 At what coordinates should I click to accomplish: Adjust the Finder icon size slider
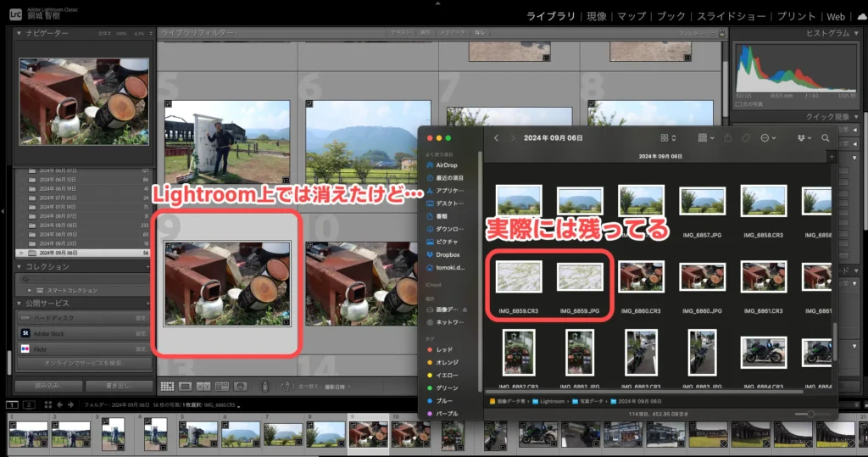pos(812,413)
